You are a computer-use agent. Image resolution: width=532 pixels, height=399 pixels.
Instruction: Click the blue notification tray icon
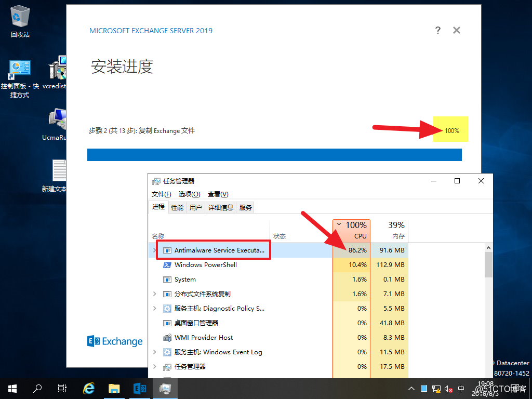424,388
